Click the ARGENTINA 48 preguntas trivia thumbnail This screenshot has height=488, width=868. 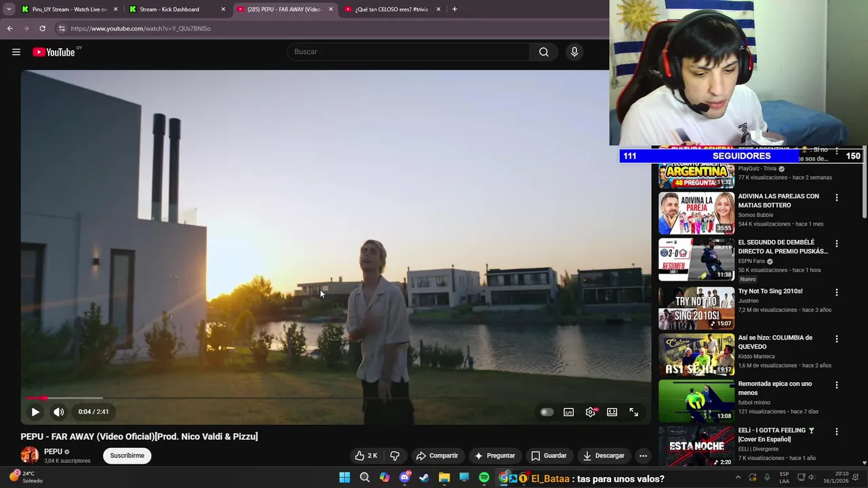(x=696, y=175)
